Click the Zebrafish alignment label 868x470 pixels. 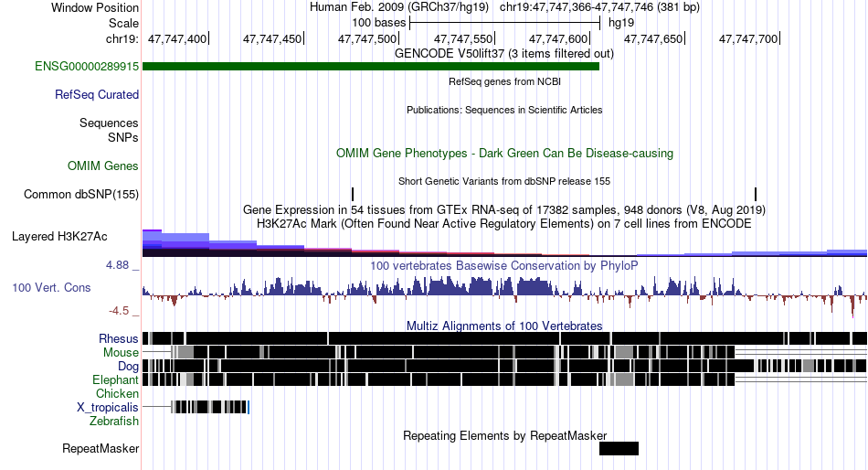[x=114, y=422]
